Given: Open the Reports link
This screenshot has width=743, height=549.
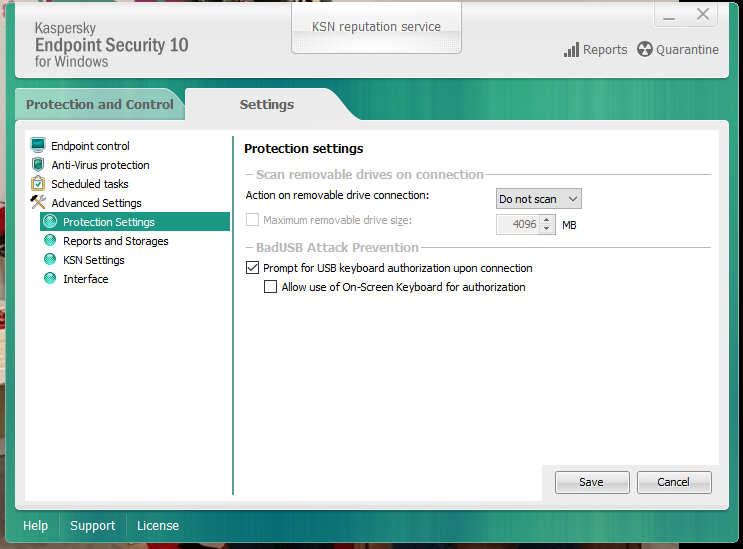Looking at the screenshot, I should pyautogui.click(x=605, y=50).
